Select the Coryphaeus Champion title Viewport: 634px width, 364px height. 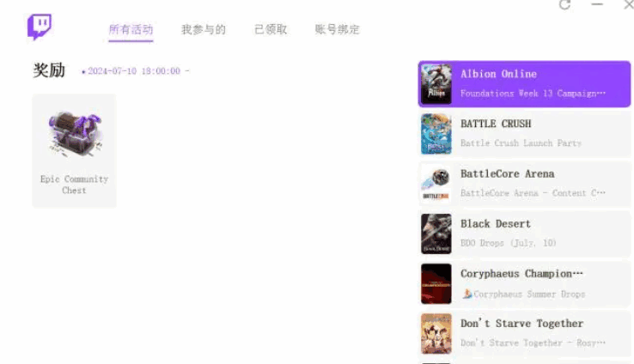tap(521, 274)
